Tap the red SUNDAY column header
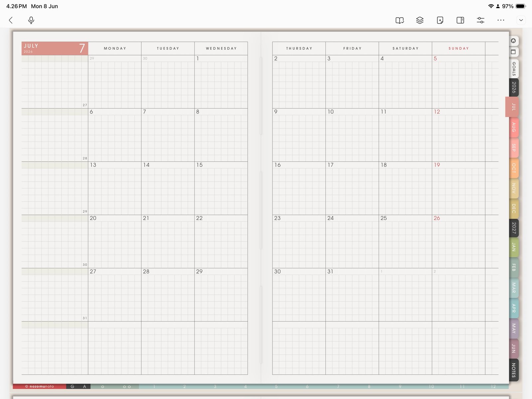 click(x=459, y=48)
